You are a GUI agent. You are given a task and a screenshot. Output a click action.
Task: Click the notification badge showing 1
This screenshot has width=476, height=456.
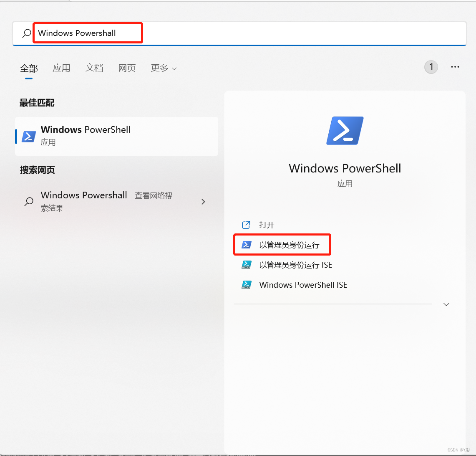431,67
